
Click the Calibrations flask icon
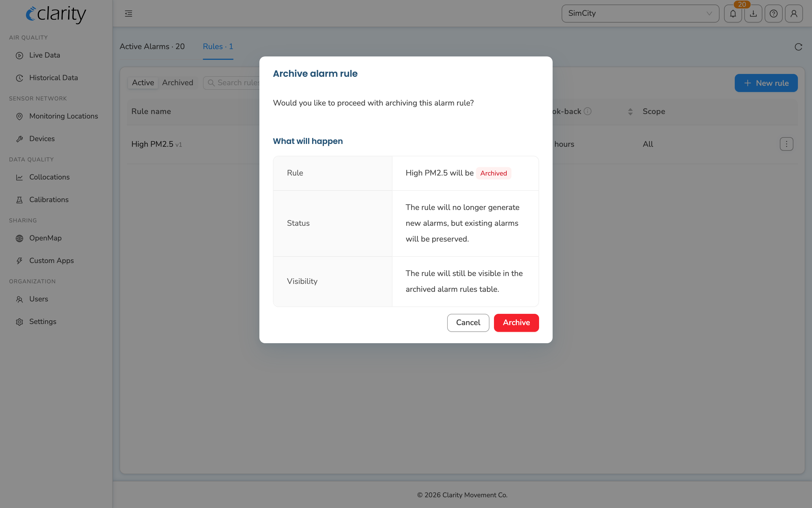[19, 200]
